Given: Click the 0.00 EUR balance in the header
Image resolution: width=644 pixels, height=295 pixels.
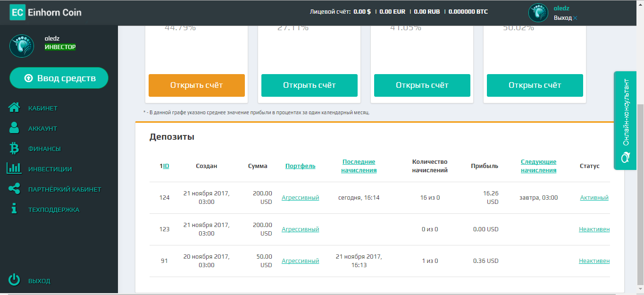Looking at the screenshot, I should pyautogui.click(x=392, y=12).
